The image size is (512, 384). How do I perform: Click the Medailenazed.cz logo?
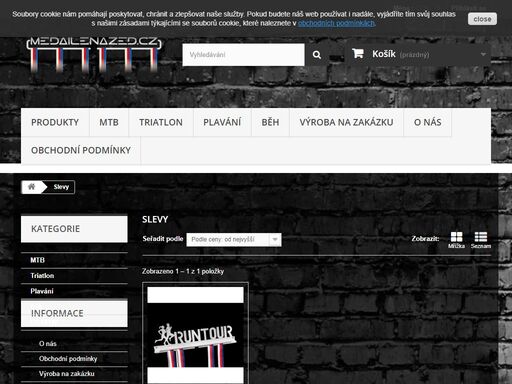(94, 55)
